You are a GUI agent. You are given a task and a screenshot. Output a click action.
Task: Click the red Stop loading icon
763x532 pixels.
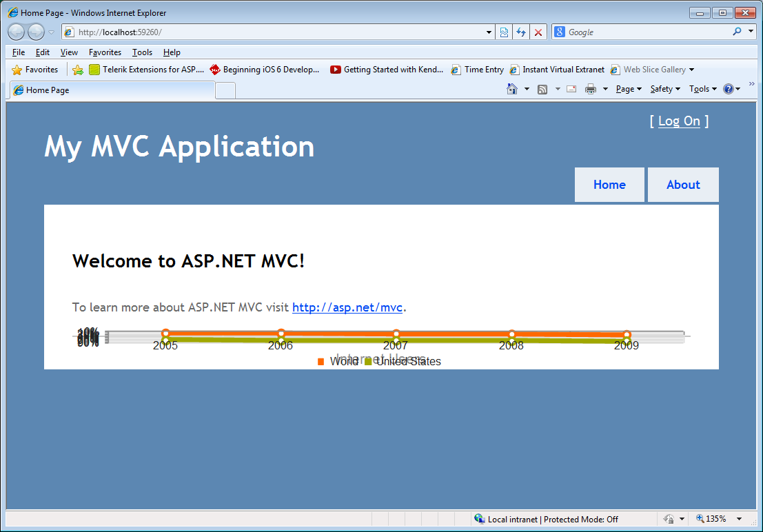[x=538, y=32]
